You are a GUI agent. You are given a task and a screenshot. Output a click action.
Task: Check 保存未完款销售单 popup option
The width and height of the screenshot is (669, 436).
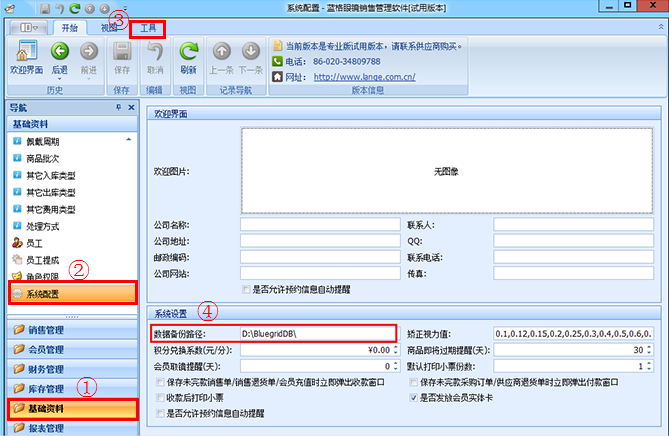pos(161,382)
